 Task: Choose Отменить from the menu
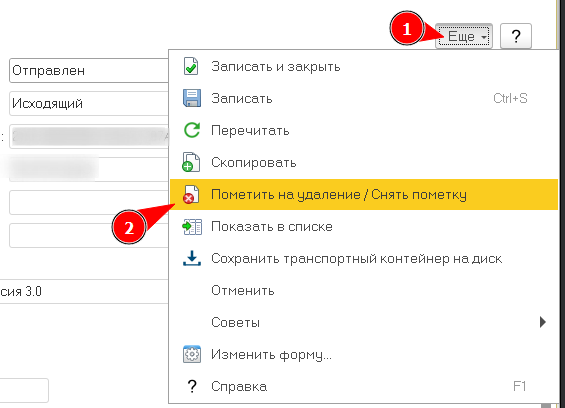tap(363, 291)
